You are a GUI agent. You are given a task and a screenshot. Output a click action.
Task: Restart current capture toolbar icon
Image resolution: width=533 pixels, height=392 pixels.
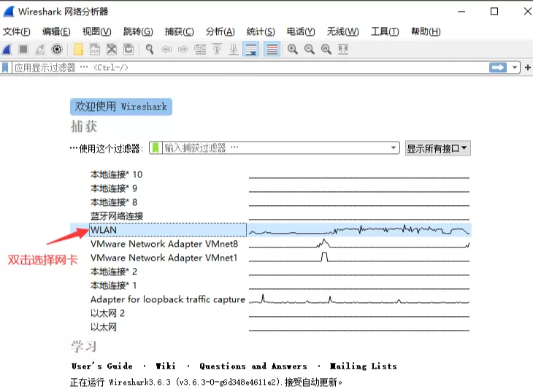[x=40, y=50]
